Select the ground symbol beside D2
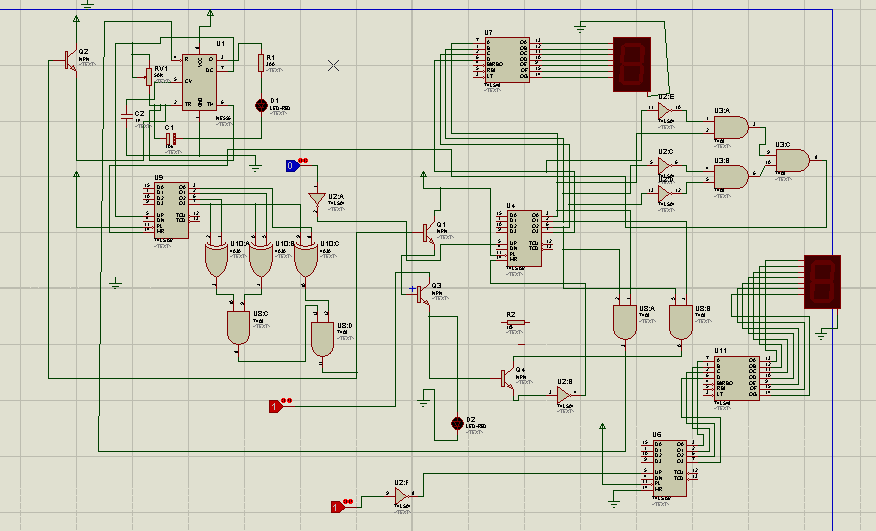The image size is (876, 531). pos(423,401)
